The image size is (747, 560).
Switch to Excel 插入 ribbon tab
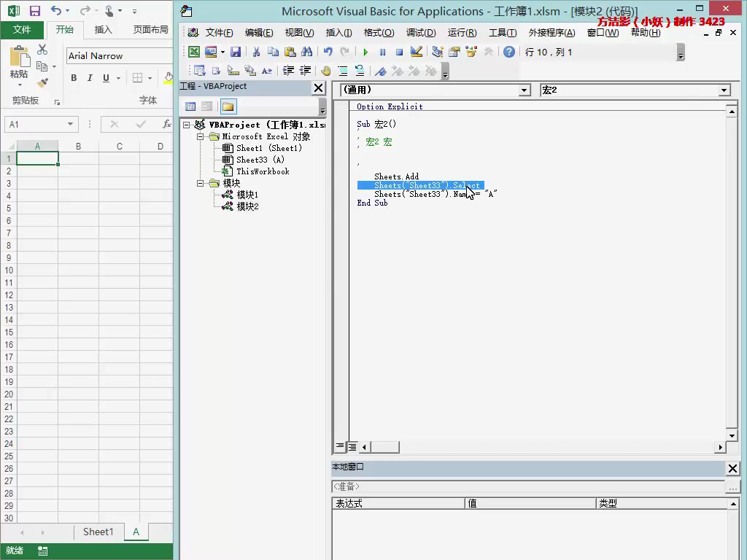tap(104, 29)
